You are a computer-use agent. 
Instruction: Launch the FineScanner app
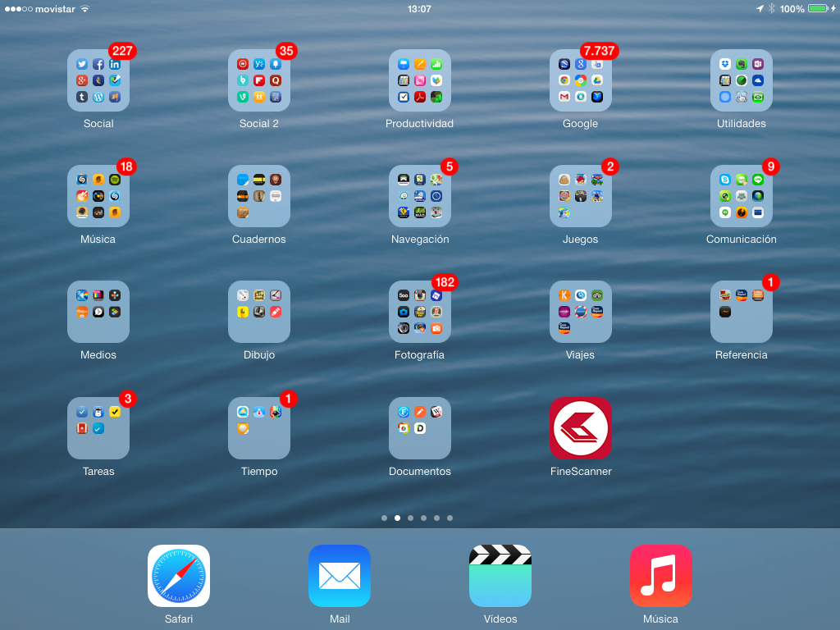(x=581, y=428)
